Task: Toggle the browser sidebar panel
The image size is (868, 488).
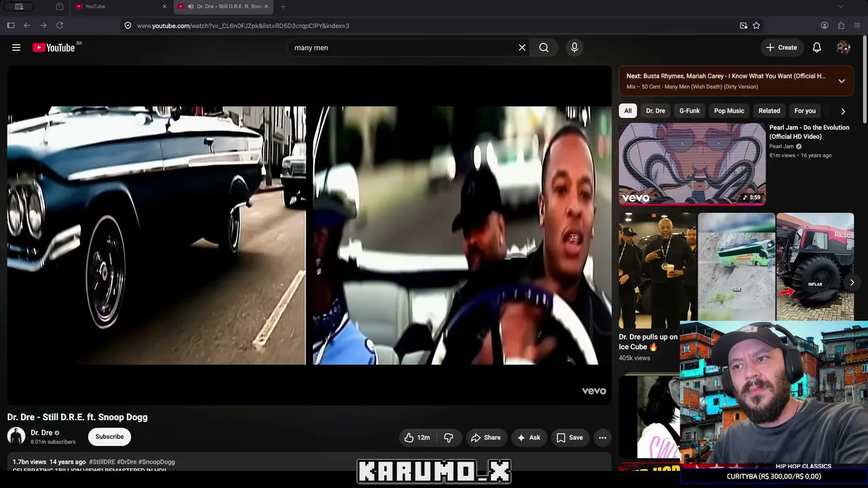Action: pyautogui.click(x=11, y=26)
